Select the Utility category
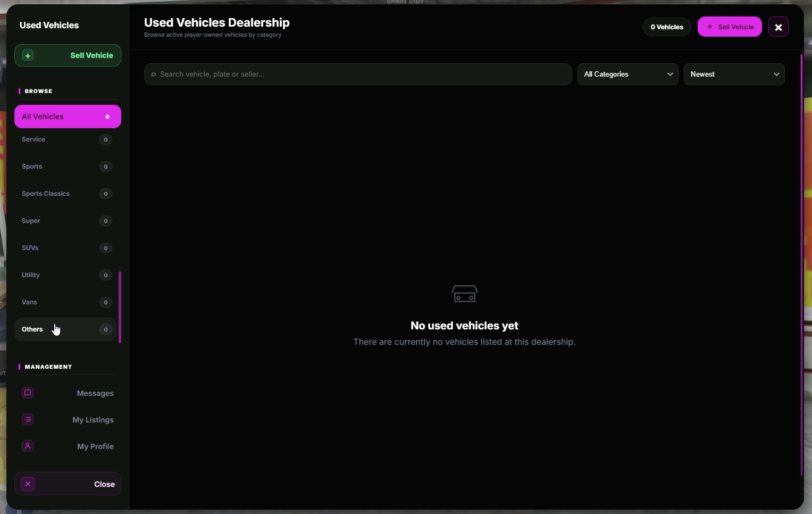812x514 pixels. pyautogui.click(x=65, y=275)
